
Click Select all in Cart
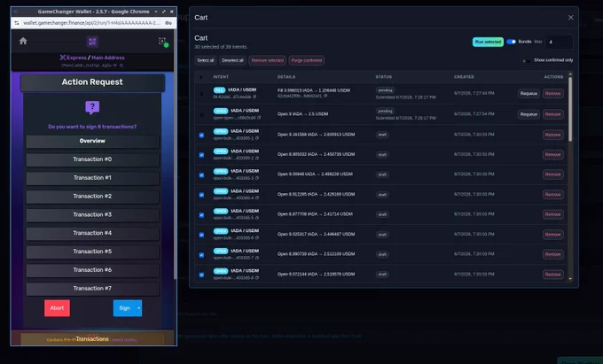click(206, 60)
